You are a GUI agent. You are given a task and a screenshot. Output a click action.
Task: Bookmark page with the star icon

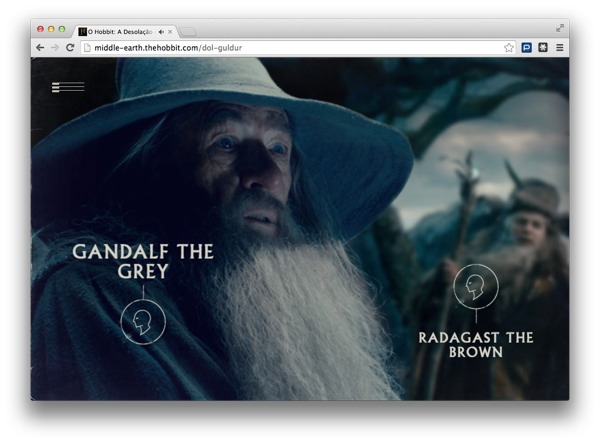pyautogui.click(x=509, y=47)
